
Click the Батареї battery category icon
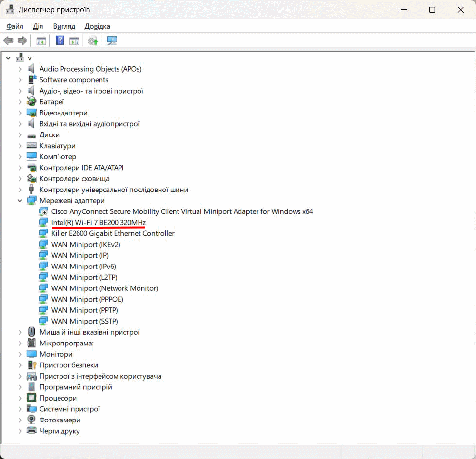coord(32,102)
